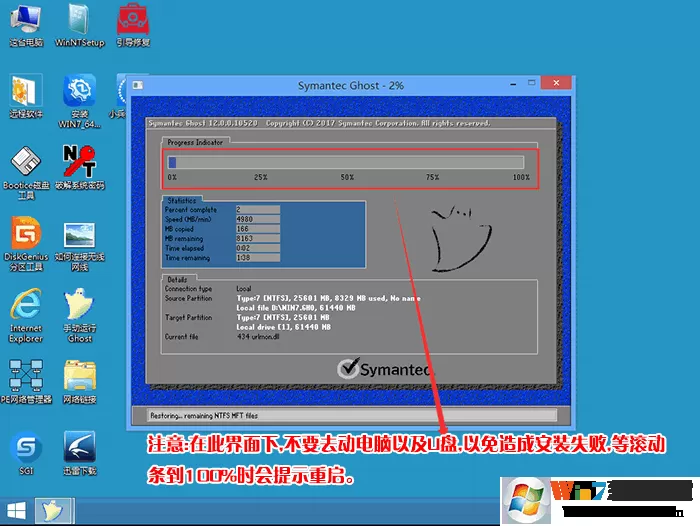Open the 网络链接 folder icon

point(79,382)
